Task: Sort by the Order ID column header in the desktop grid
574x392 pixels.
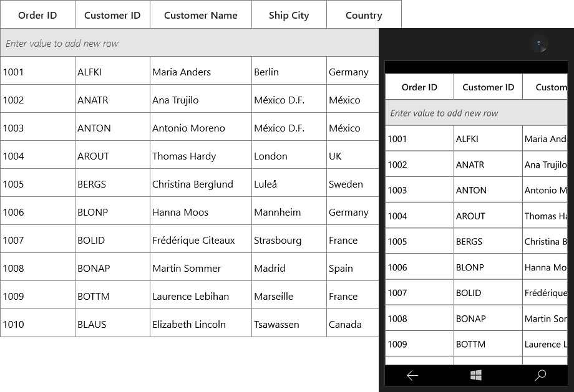Action: tap(37, 15)
